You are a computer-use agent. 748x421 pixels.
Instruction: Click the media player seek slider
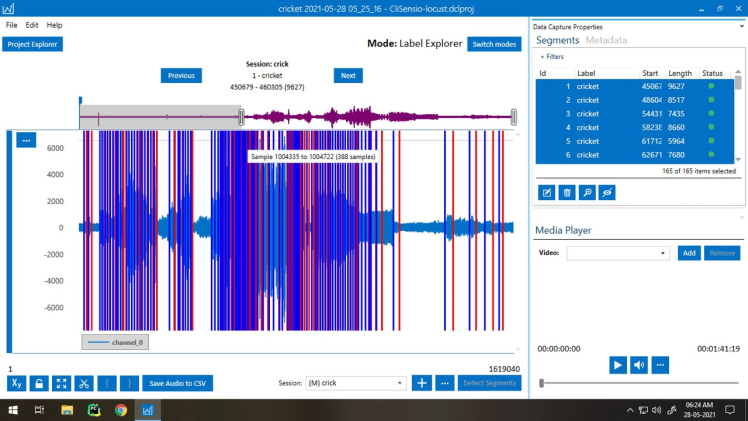click(x=640, y=383)
